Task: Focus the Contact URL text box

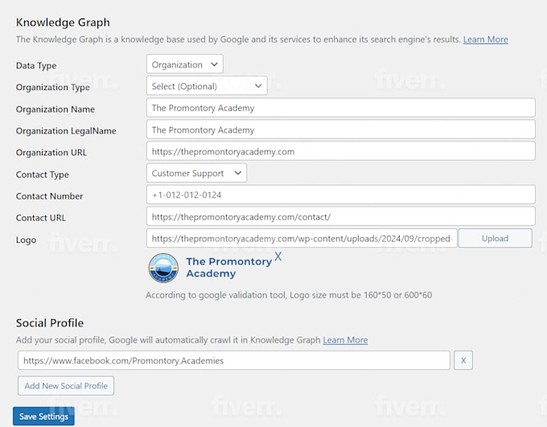Action: [341, 217]
